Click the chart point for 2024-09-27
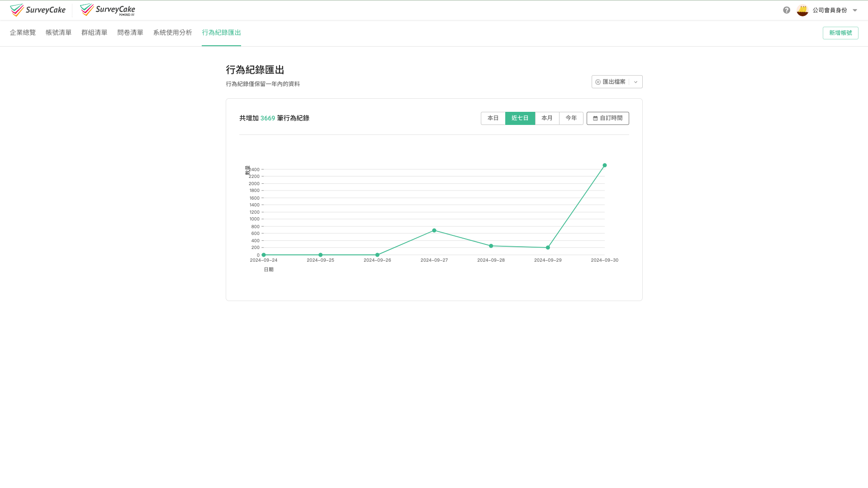The image size is (868, 488). [434, 230]
